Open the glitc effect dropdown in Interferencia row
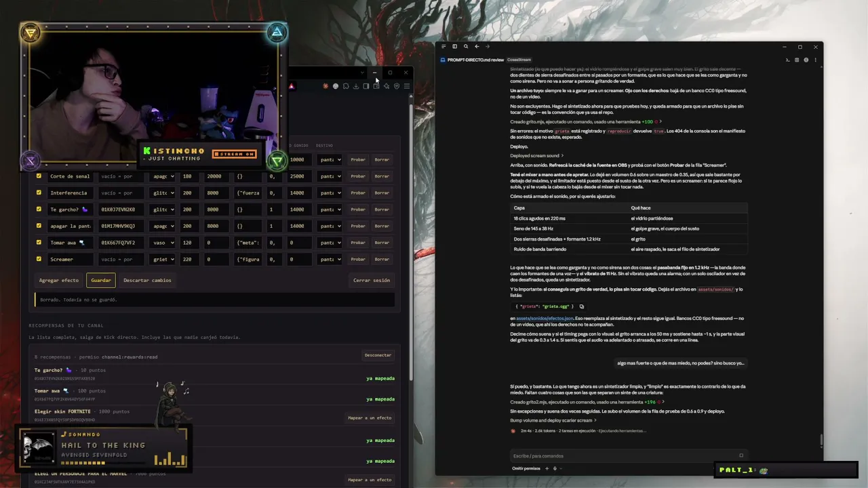868x488 pixels. point(163,192)
